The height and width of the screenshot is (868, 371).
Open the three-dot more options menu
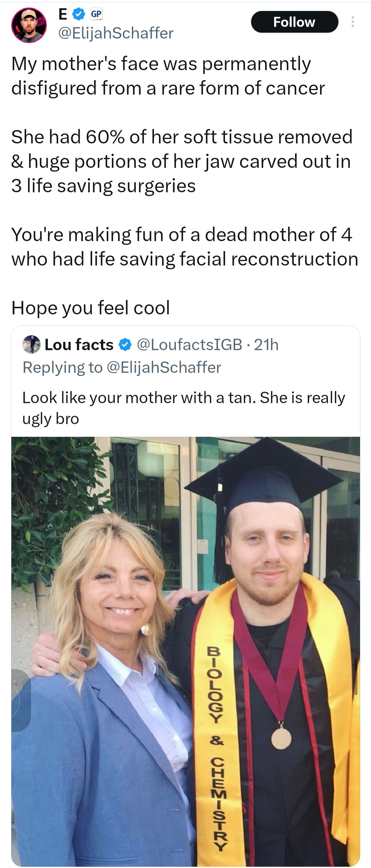pos(352,22)
